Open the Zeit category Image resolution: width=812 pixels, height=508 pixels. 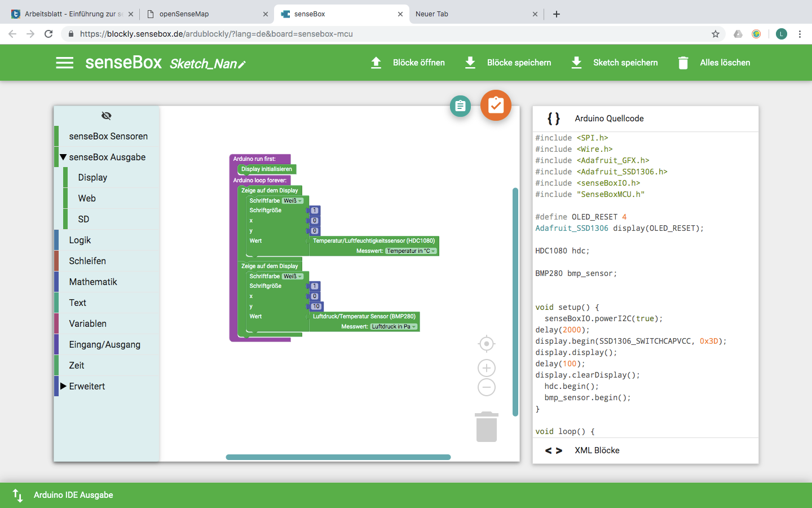tap(107, 365)
